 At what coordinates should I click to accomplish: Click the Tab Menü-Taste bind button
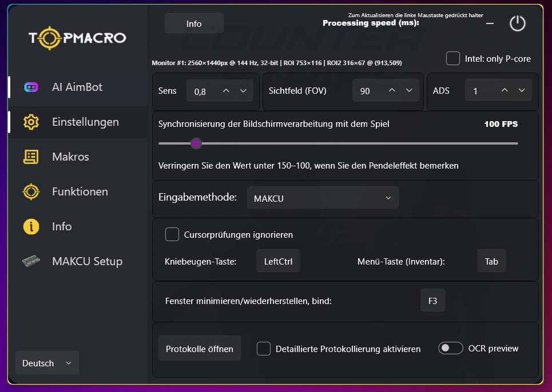coord(491,261)
